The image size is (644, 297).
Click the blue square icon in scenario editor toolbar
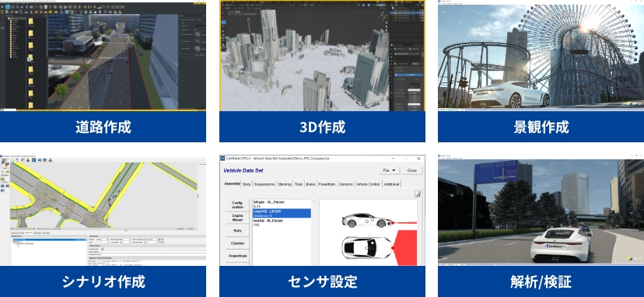click(x=34, y=160)
